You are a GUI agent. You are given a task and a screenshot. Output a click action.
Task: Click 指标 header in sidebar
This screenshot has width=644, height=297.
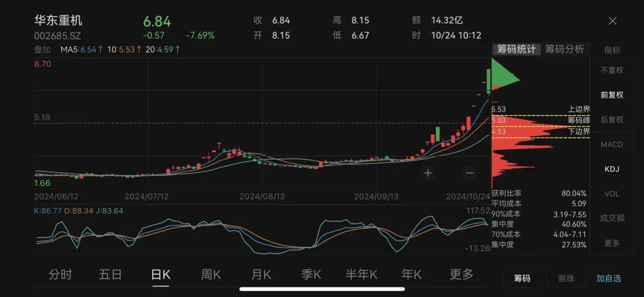pyautogui.click(x=612, y=50)
